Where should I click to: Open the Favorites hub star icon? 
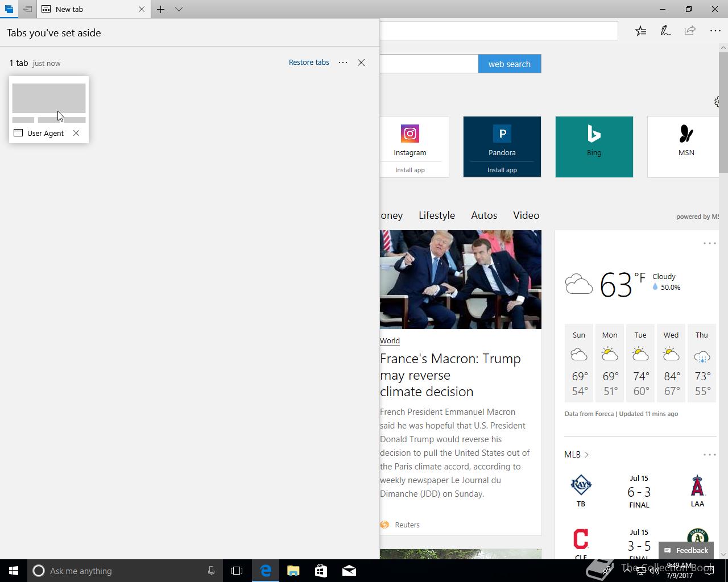640,31
